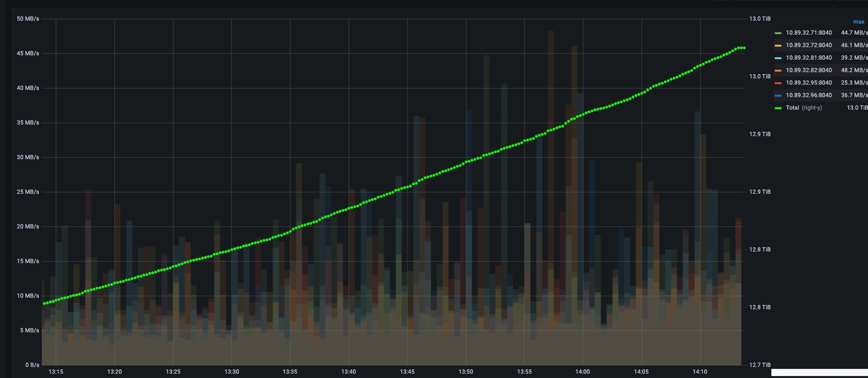The height and width of the screenshot is (378, 868).
Task: Show only the 10.89.32.81:8040 series label
Action: tap(808, 58)
